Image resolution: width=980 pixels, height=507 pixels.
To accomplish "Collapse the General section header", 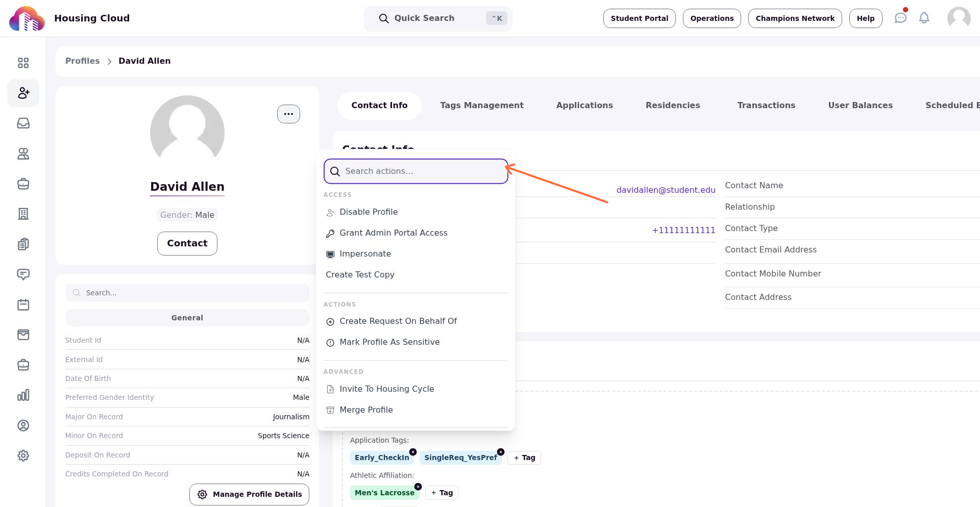I will coord(187,318).
